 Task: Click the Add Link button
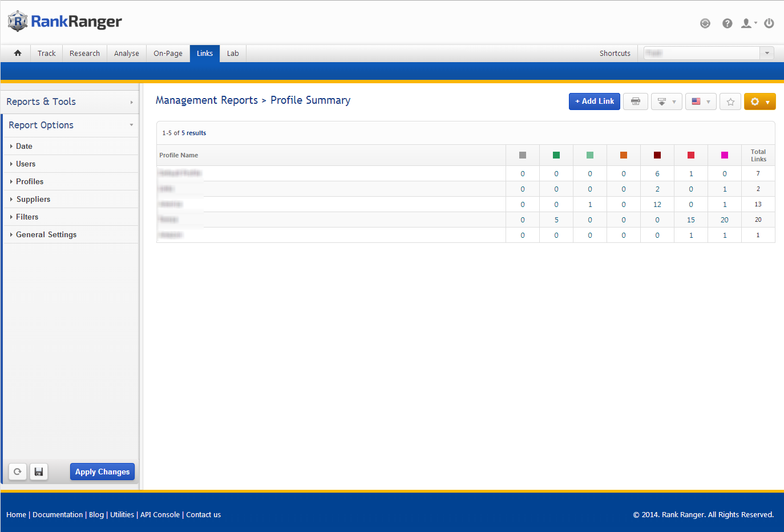click(594, 101)
